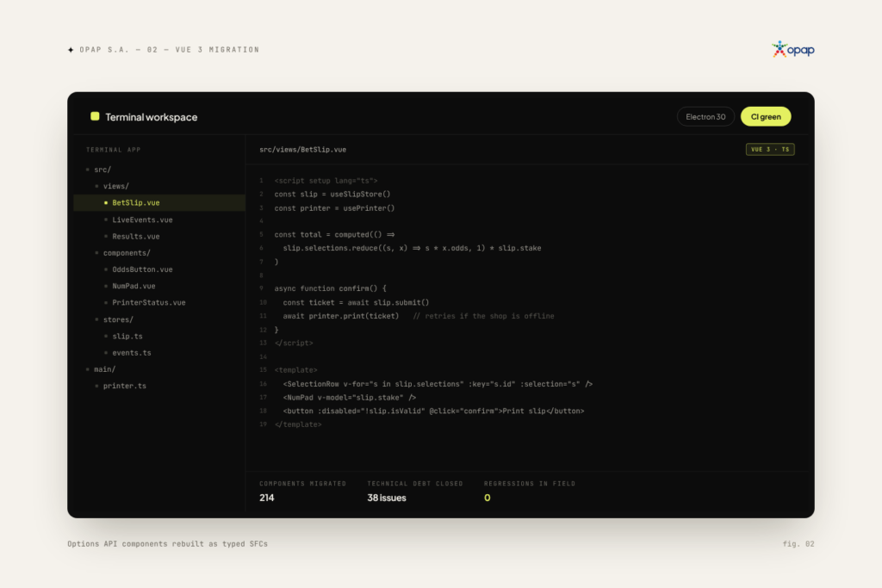The image size is (882, 588).
Task: Click the const total computed line
Action: pyautogui.click(x=334, y=234)
